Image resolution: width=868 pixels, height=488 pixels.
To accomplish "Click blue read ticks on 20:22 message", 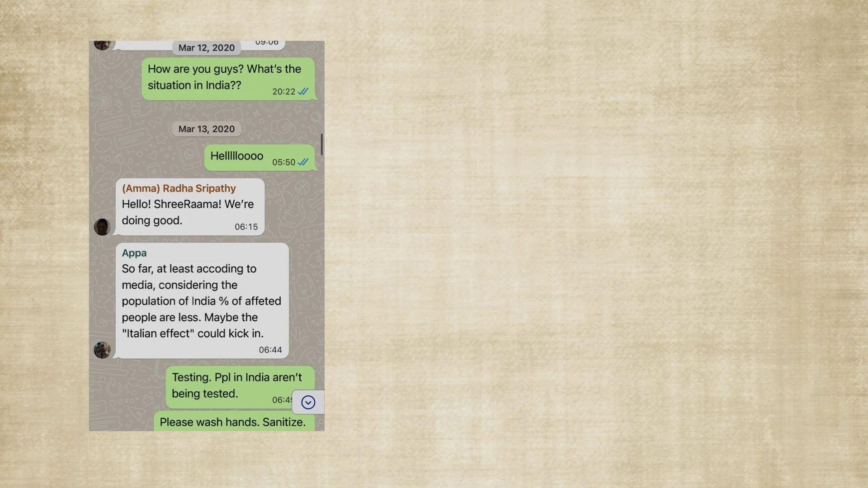I will pyautogui.click(x=303, y=91).
